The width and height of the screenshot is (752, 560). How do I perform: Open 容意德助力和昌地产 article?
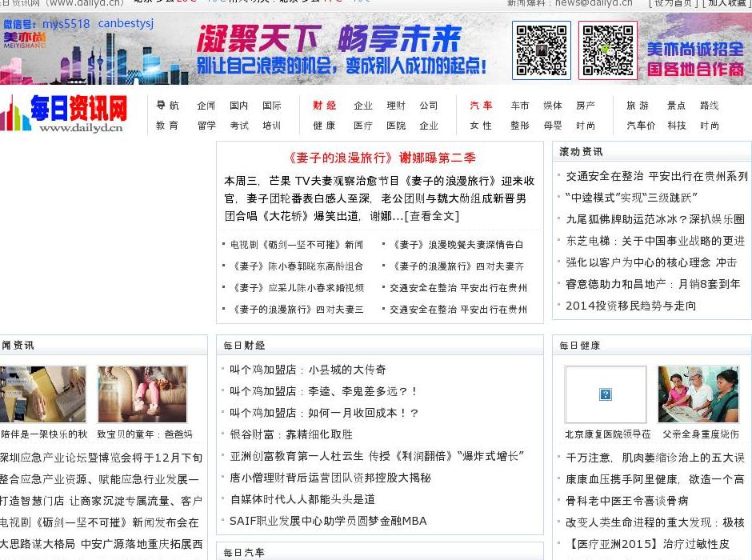click(x=653, y=284)
